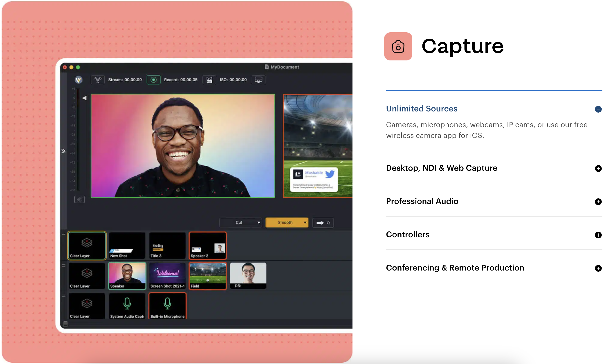
Task: Click the Professional Audio heading
Action: (422, 201)
